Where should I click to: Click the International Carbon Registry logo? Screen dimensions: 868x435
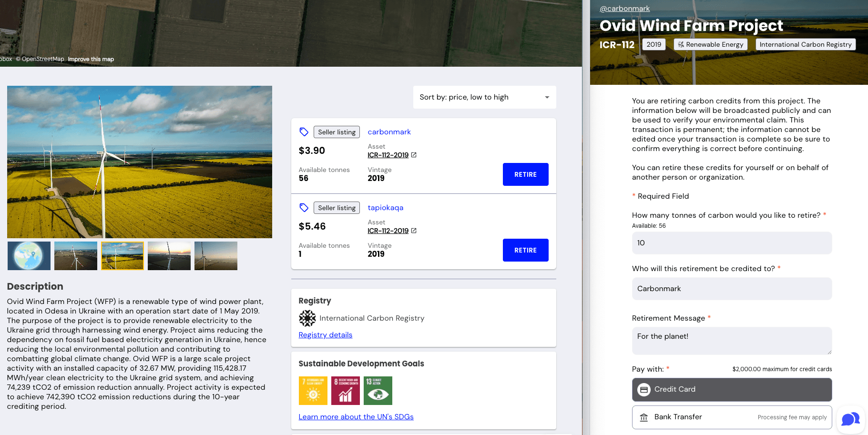(307, 318)
